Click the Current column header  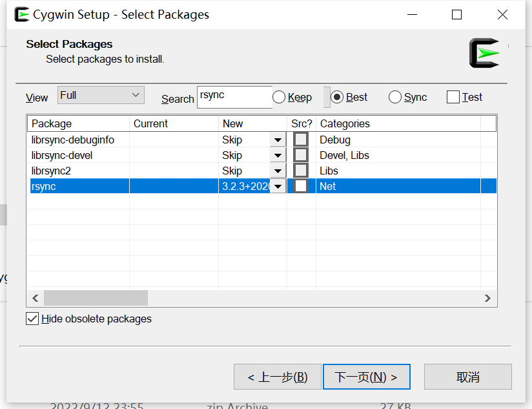(174, 123)
